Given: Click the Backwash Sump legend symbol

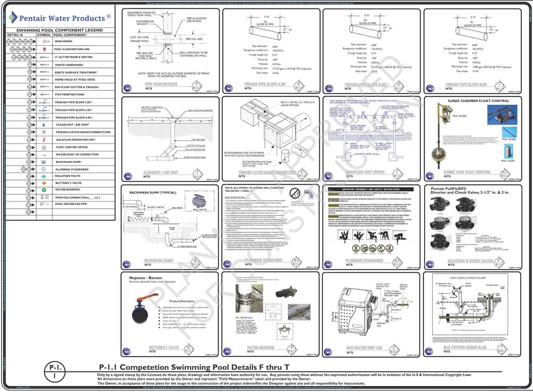Looking at the screenshot, I should (x=44, y=162).
